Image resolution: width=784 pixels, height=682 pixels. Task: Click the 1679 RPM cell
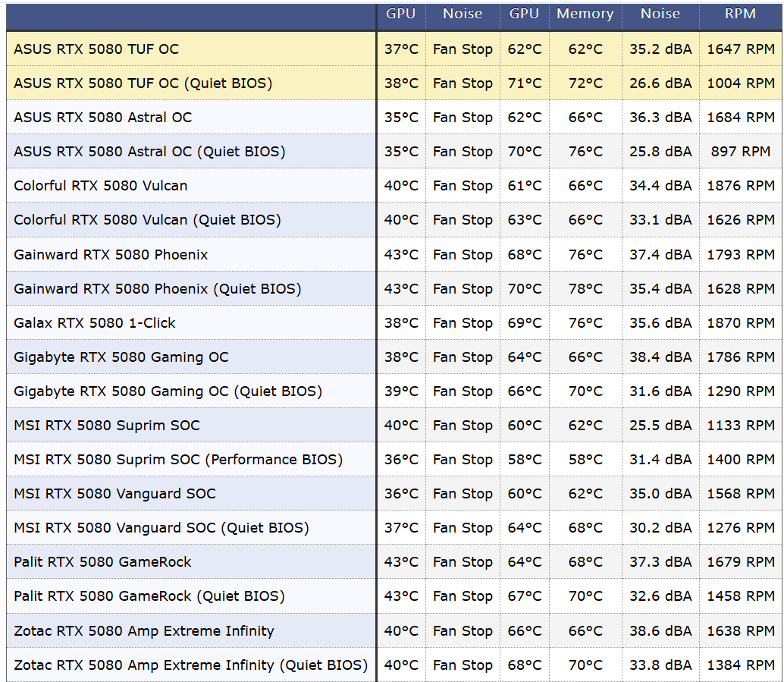[x=741, y=562]
